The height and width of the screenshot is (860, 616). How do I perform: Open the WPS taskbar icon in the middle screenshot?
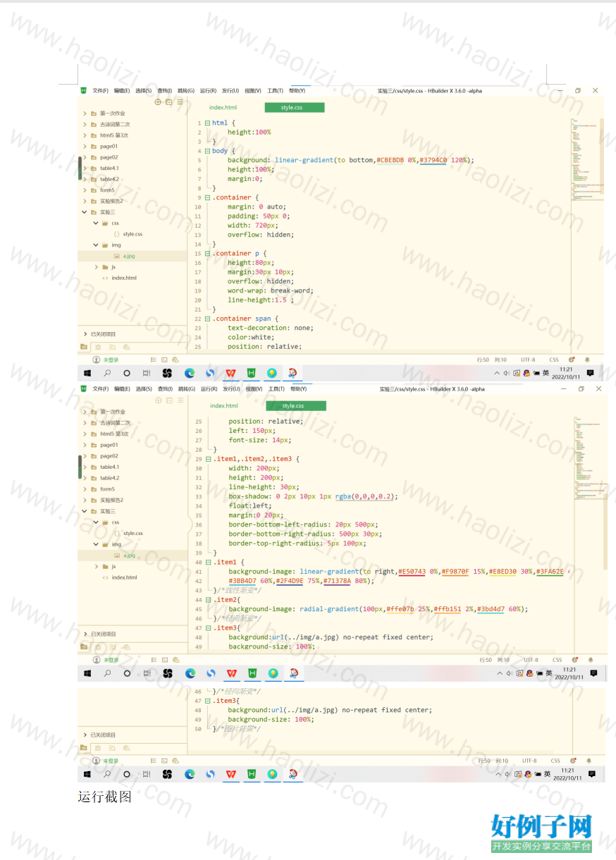click(x=231, y=673)
